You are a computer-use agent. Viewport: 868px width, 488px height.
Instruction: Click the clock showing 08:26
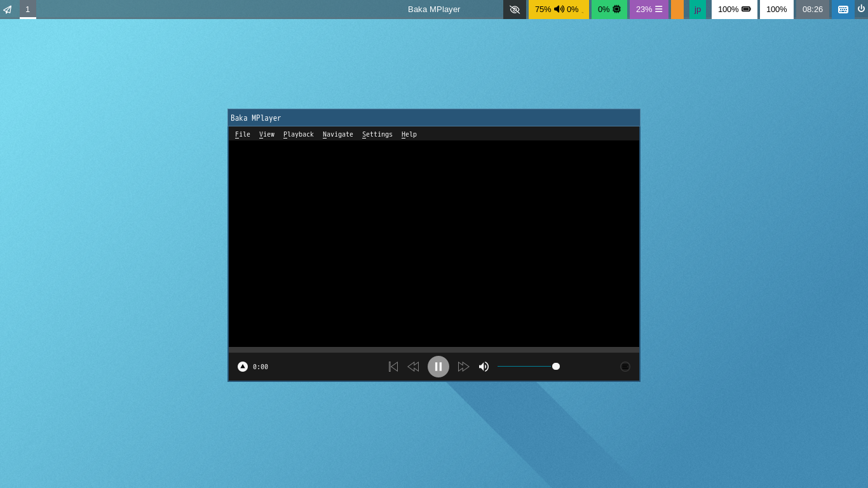click(x=812, y=10)
